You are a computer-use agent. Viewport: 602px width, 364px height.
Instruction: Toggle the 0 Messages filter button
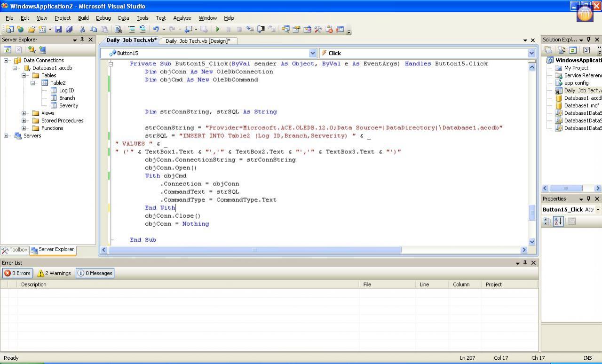[x=95, y=273]
